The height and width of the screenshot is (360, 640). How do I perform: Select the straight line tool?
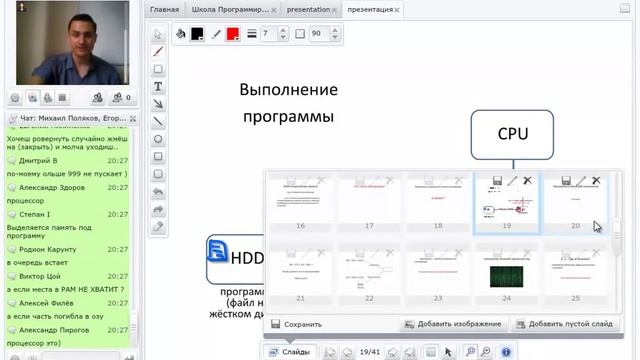pyautogui.click(x=158, y=122)
